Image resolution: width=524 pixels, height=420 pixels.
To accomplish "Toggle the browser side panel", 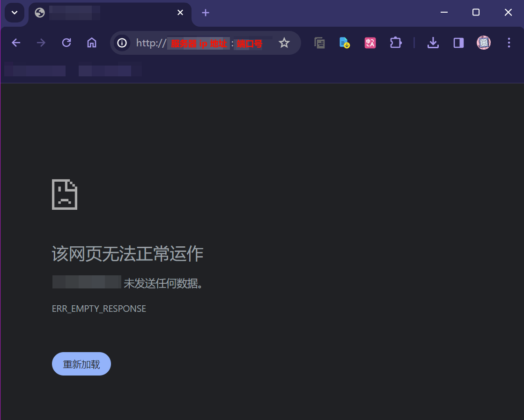I will click(458, 43).
